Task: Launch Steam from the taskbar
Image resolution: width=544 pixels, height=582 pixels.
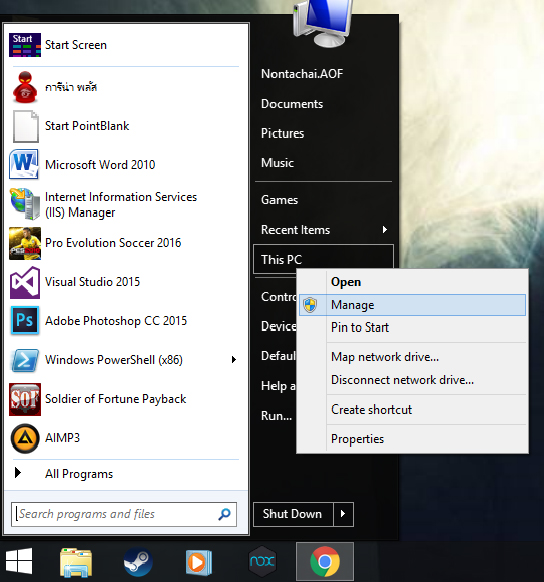Action: point(138,562)
